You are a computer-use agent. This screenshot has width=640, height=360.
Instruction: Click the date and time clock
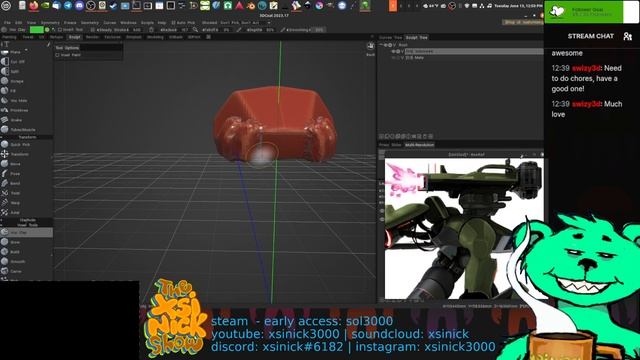(518, 6)
